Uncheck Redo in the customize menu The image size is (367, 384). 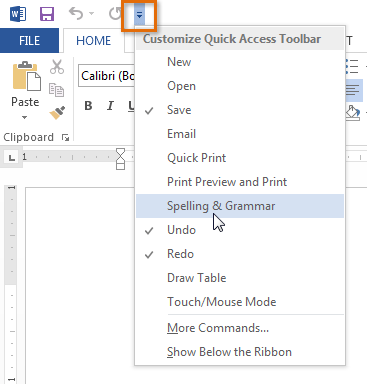coord(240,254)
